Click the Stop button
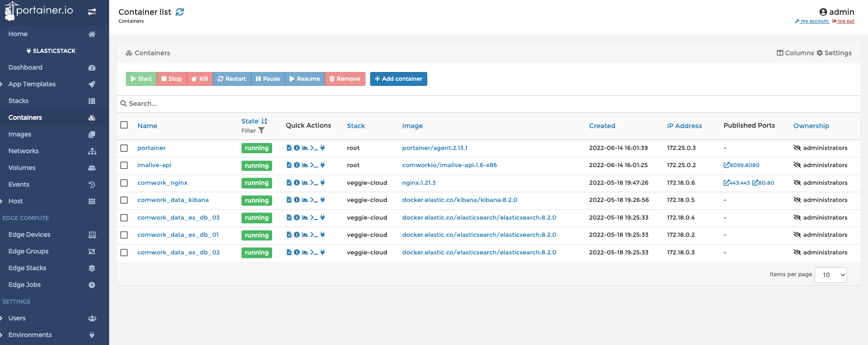The image size is (868, 345). pos(171,79)
